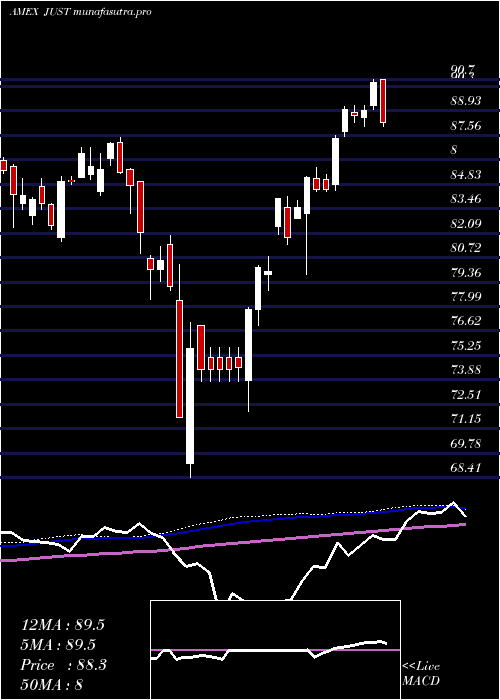
Task: Click the 71.15 price axis label
Action: 466,419
